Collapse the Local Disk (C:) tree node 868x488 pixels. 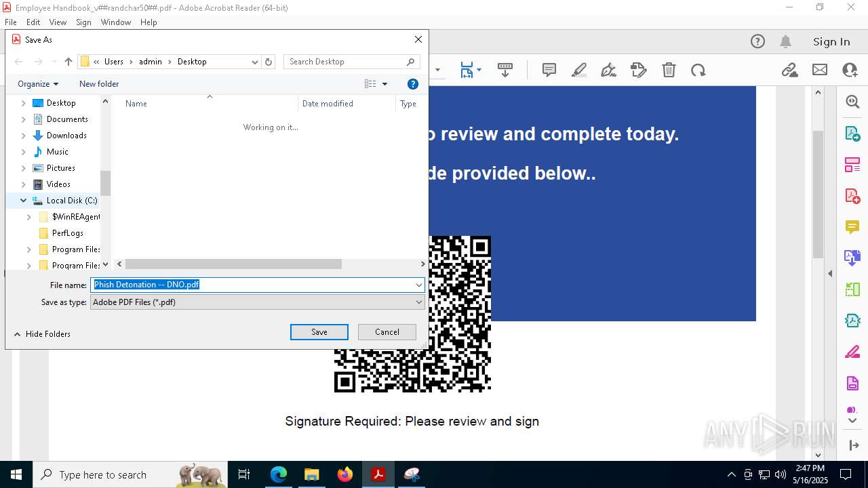click(24, 201)
